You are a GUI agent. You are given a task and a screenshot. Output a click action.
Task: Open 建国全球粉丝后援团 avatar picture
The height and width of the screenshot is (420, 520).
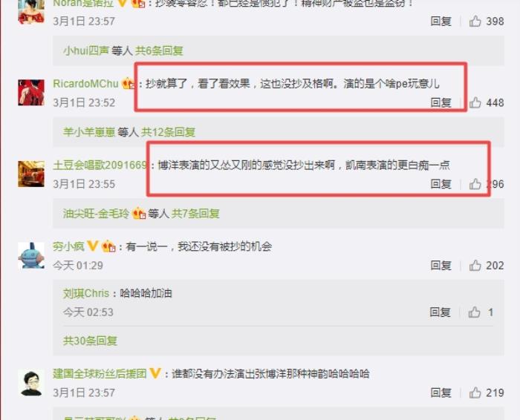tap(31, 383)
